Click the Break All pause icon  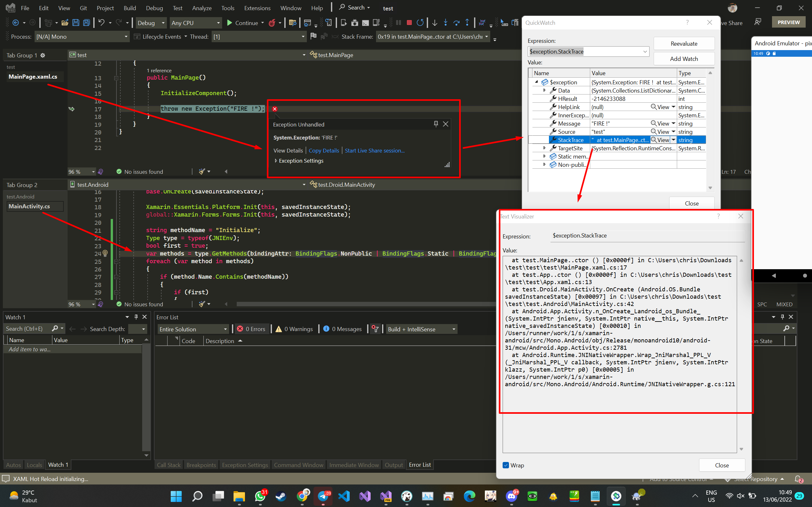(398, 23)
